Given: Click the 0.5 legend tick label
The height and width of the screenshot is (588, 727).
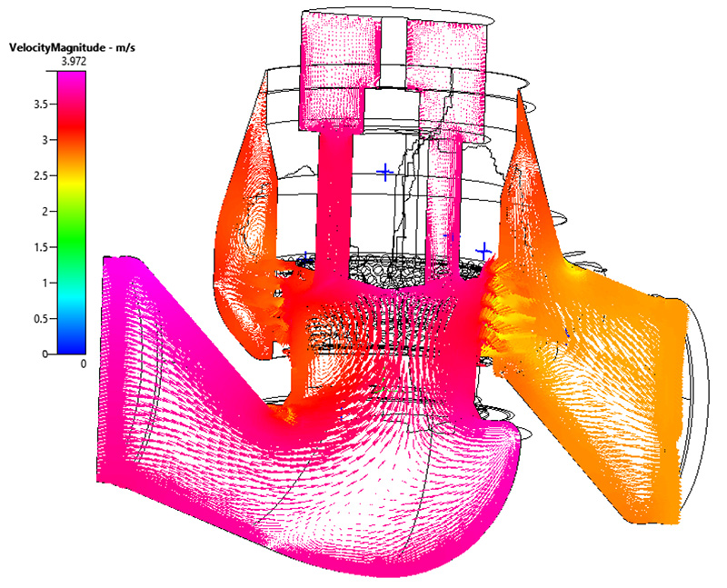Looking at the screenshot, I should coord(41,319).
